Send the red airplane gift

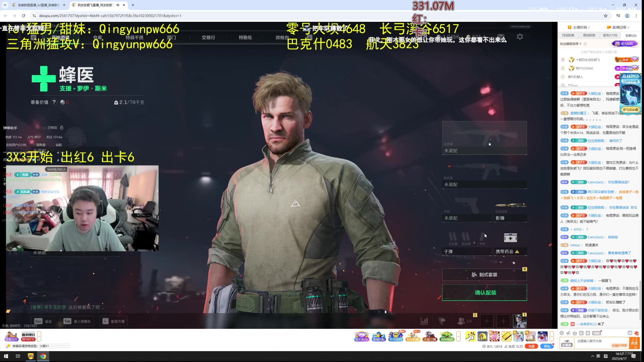coord(543,336)
